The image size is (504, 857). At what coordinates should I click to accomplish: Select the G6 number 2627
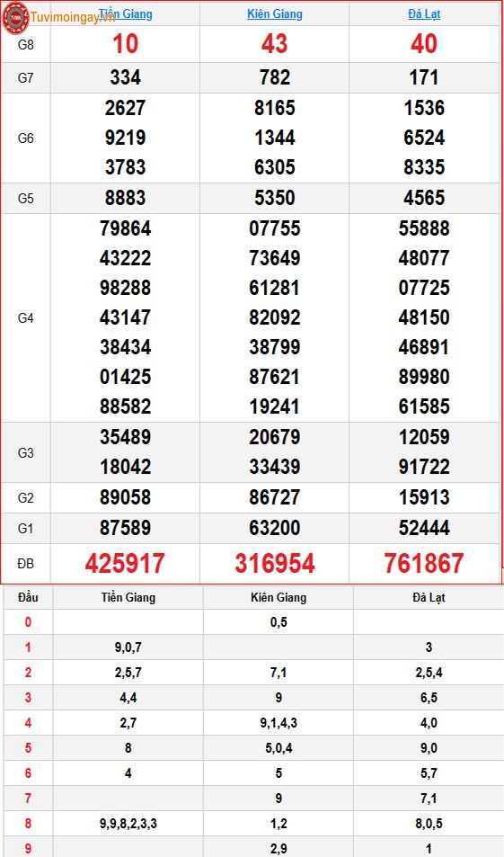tap(126, 108)
